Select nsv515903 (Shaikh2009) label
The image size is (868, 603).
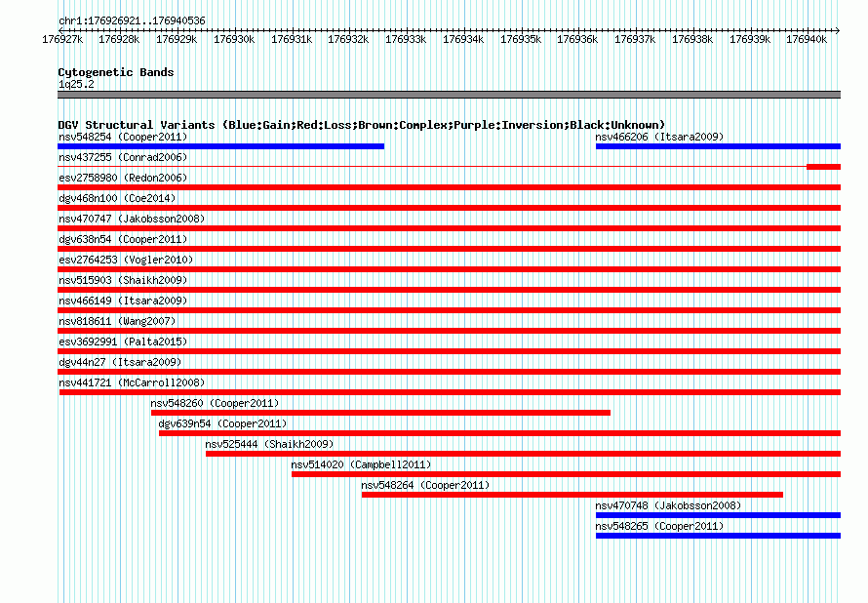pos(123,280)
